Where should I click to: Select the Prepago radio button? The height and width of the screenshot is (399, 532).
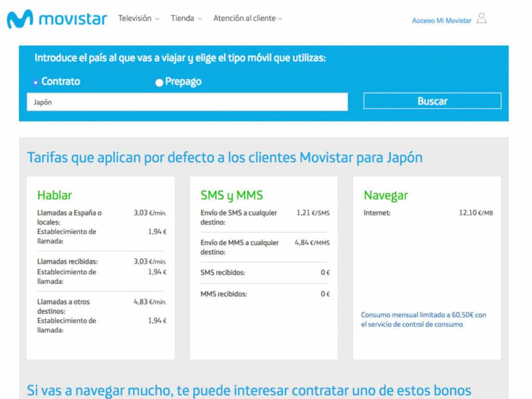tap(159, 83)
